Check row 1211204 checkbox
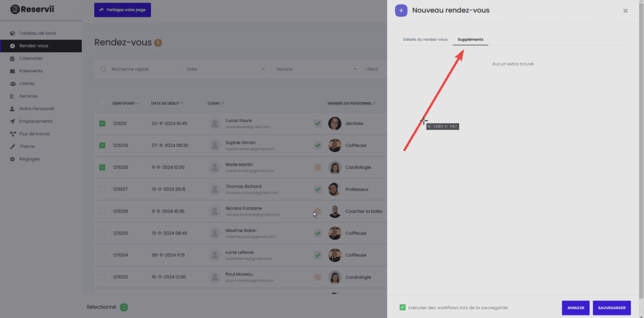Image resolution: width=644 pixels, height=318 pixels. tap(103, 255)
